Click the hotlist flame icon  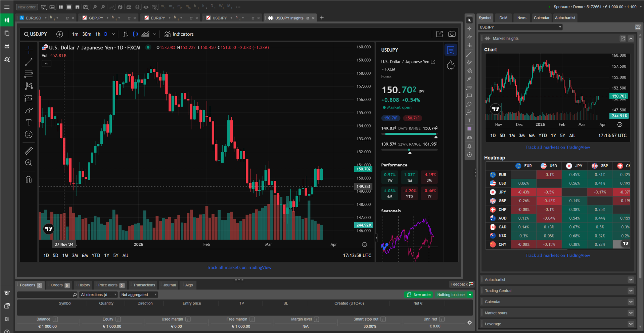[451, 65]
